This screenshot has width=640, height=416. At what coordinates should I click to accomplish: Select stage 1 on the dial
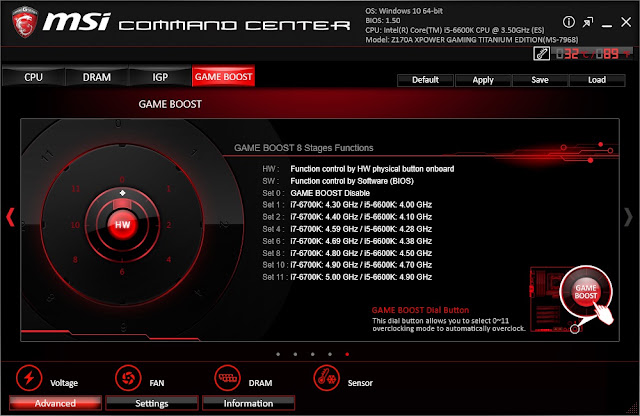click(169, 189)
